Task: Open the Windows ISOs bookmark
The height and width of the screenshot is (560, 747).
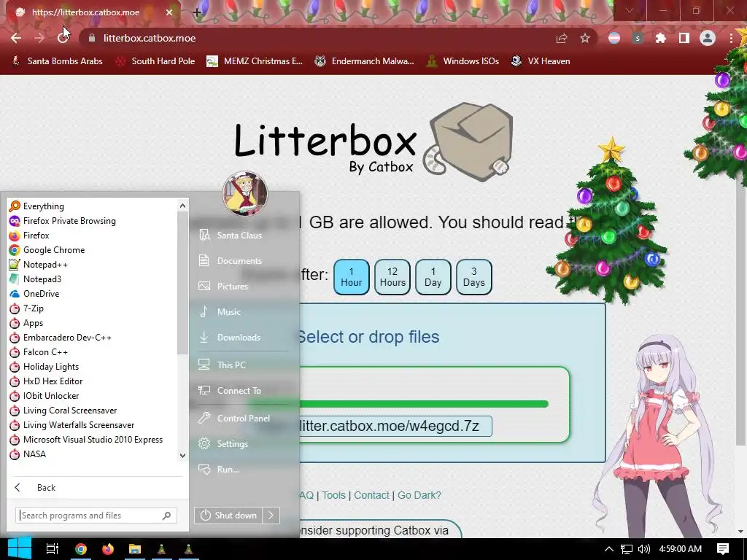Action: [462, 61]
